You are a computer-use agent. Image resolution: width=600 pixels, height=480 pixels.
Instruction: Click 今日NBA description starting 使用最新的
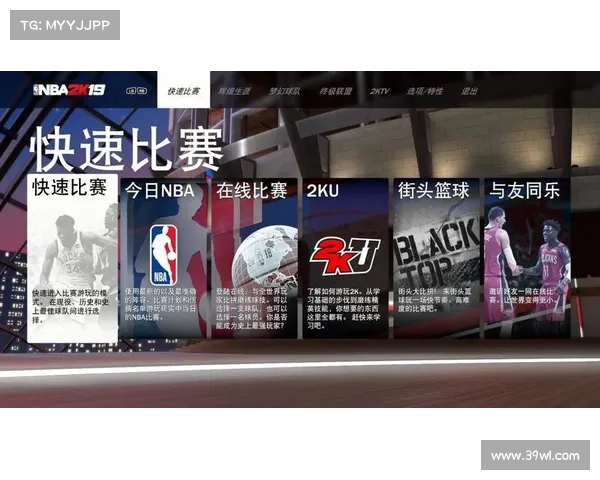(160, 304)
